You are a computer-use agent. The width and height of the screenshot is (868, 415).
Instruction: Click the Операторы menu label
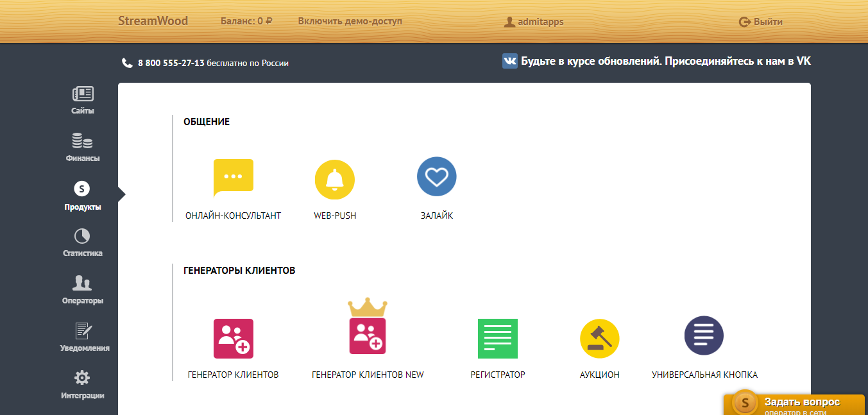point(83,301)
